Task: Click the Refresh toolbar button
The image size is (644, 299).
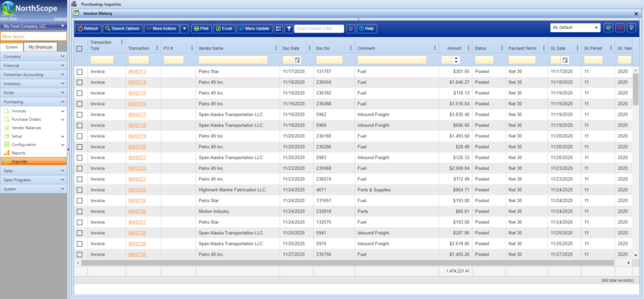Action: [x=88, y=28]
